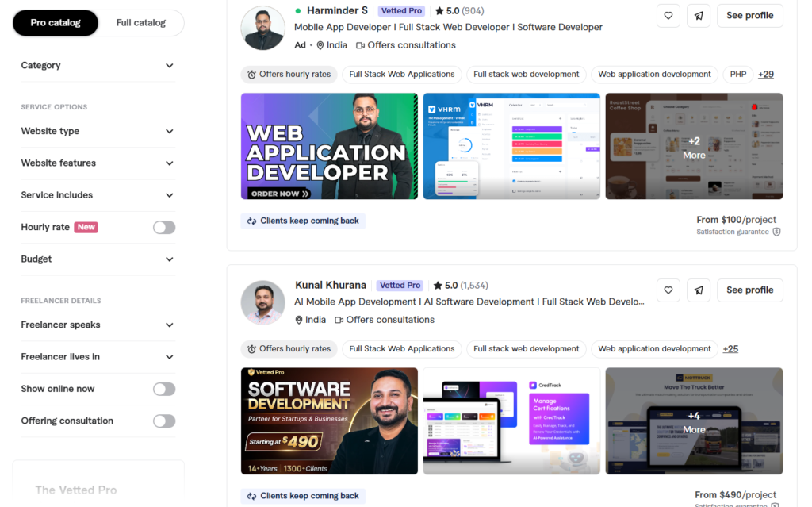Show +25 more skills for Kunal Khurana
Screen dimensions: 812x507
pos(730,349)
